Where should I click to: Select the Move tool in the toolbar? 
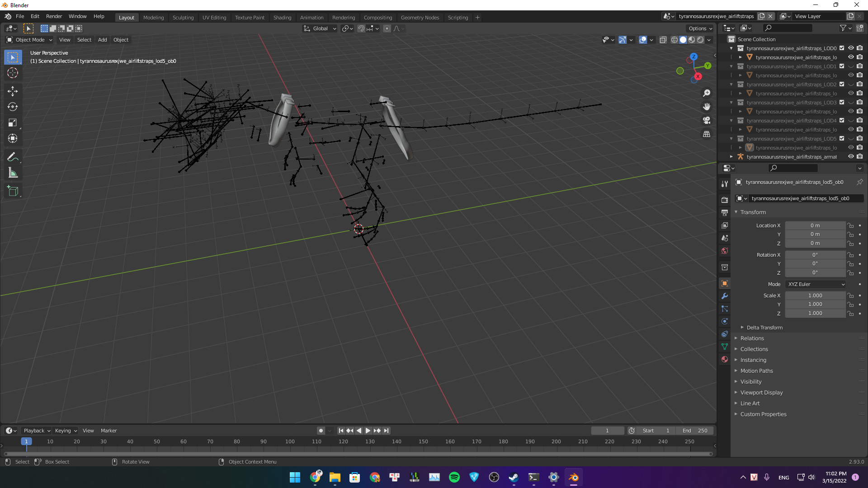coord(13,91)
